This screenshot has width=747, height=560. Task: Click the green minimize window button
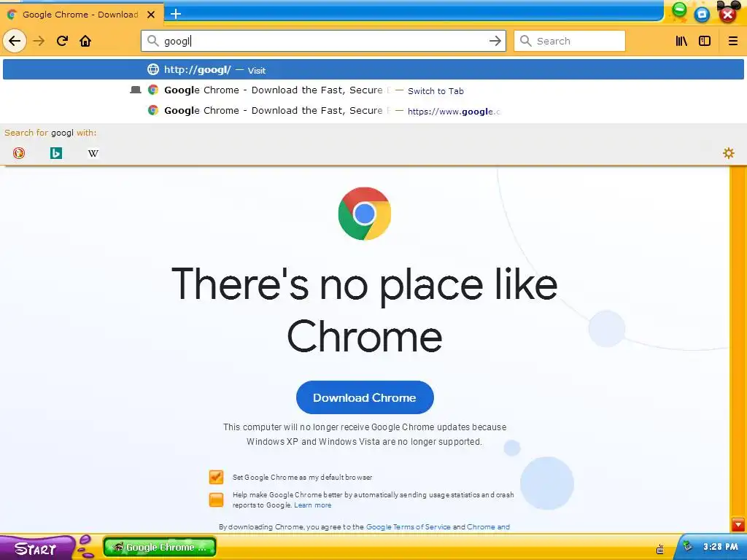click(x=680, y=10)
